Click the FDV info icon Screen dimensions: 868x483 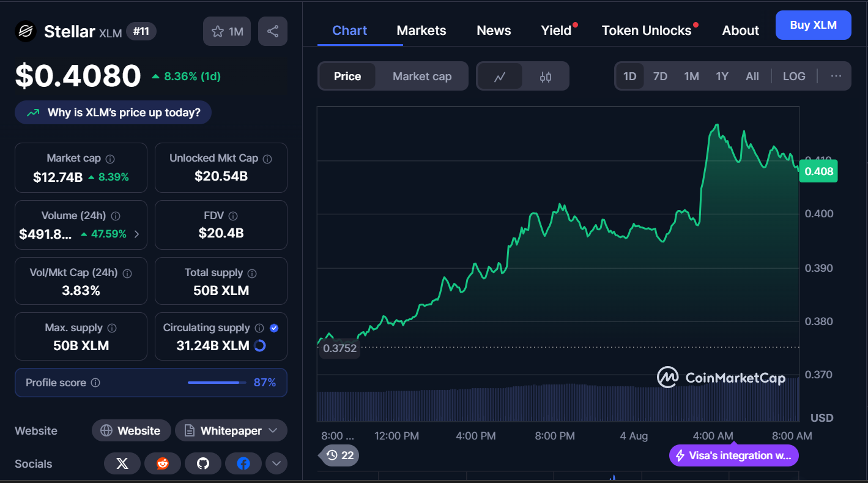coord(233,216)
